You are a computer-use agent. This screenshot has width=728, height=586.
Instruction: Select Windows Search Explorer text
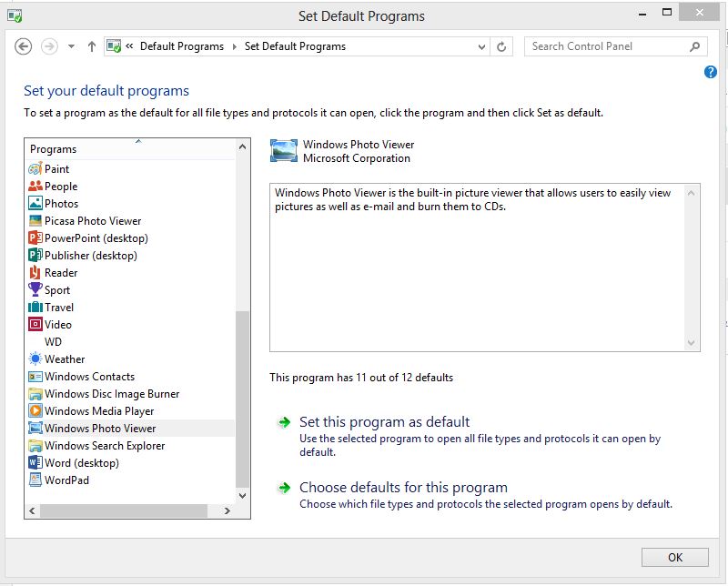(105, 446)
